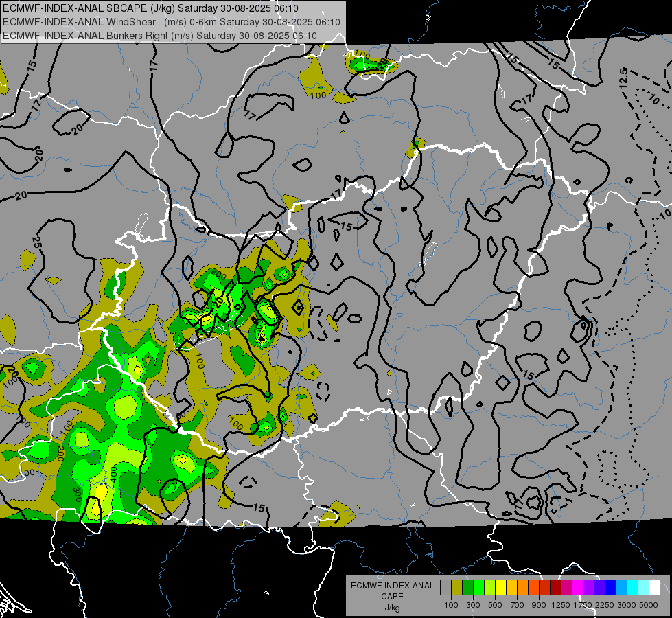Viewport: 672px width, 618px height.
Task: Select the indigo legend swatch before 2250
Action: (x=599, y=587)
